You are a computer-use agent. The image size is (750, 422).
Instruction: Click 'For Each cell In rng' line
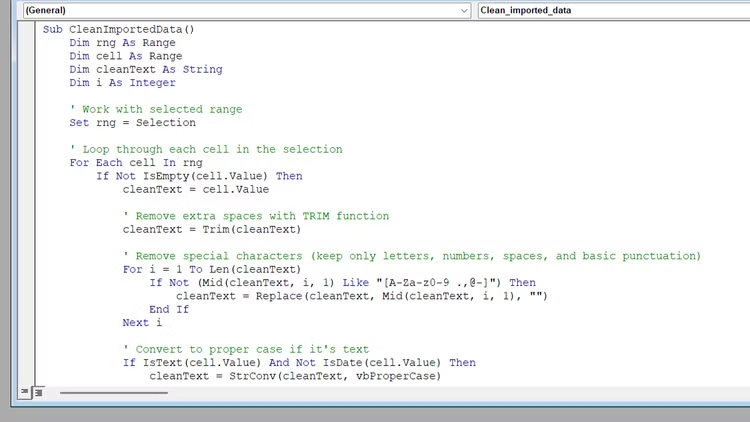[136, 163]
